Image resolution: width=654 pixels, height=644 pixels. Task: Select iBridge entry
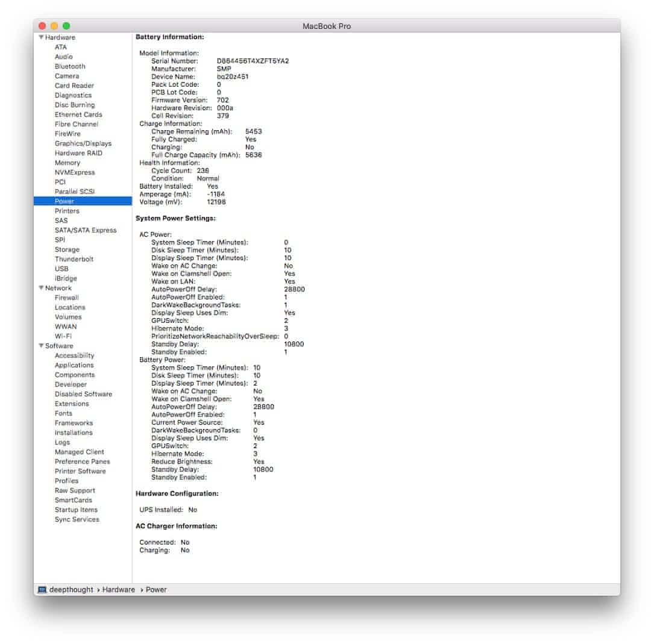[x=66, y=278]
